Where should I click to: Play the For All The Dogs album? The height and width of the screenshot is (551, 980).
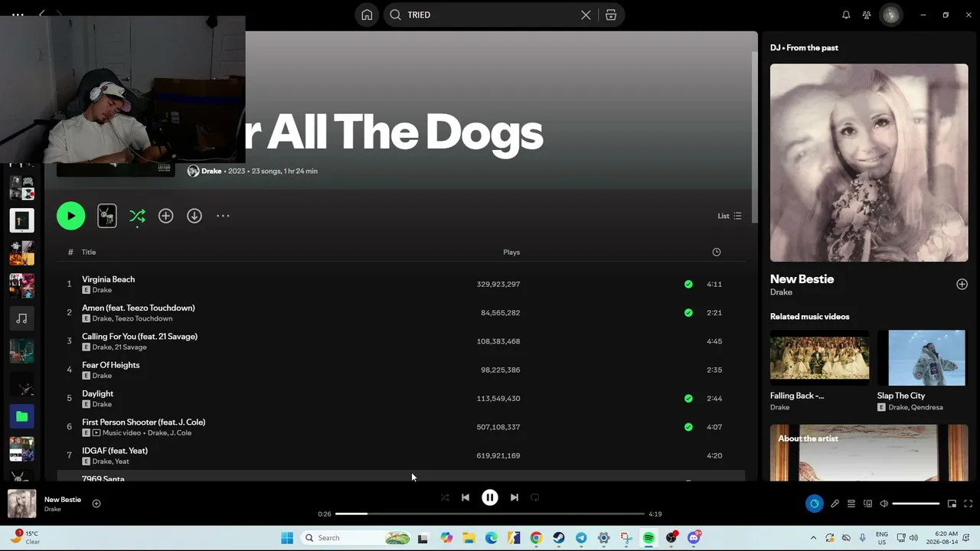(70, 216)
